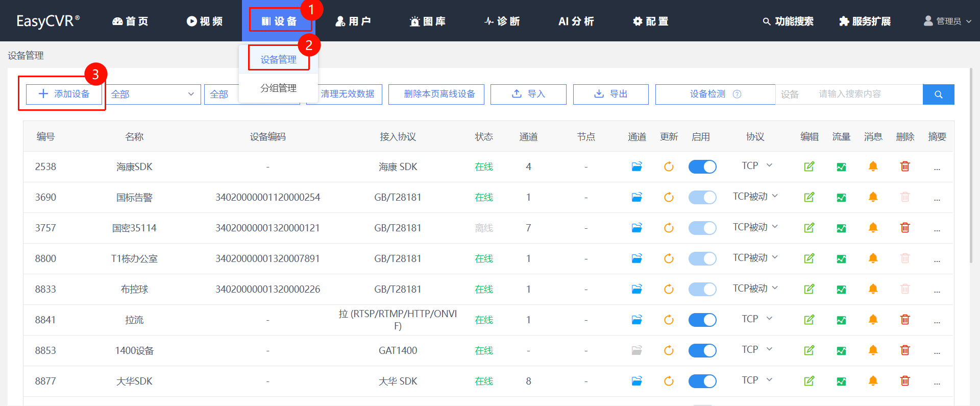The width and height of the screenshot is (980, 406).
Task: Open the 视频 navigation menu
Action: click(x=205, y=21)
